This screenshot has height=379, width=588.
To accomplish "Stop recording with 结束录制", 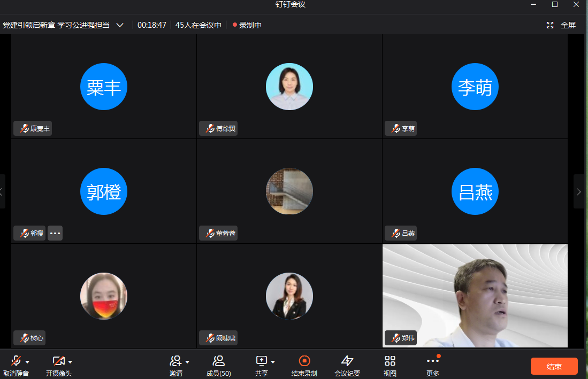I will 304,365.
